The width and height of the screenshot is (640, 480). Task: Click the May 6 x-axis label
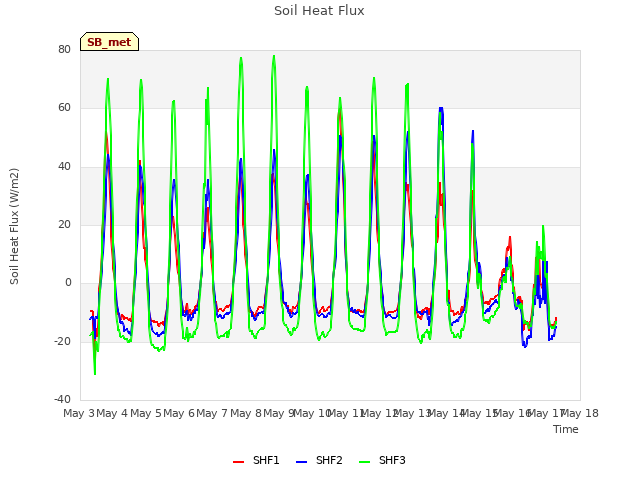(179, 413)
